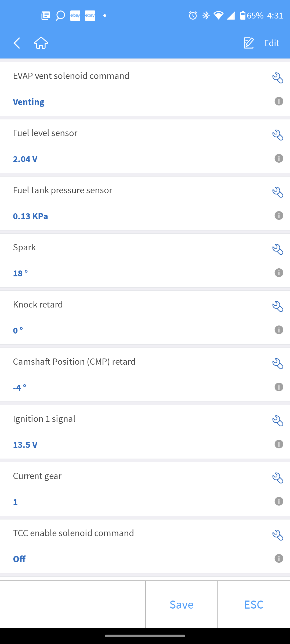The image size is (290, 644).
Task: Tap the TCC solenoid Off value
Action: coord(19,559)
